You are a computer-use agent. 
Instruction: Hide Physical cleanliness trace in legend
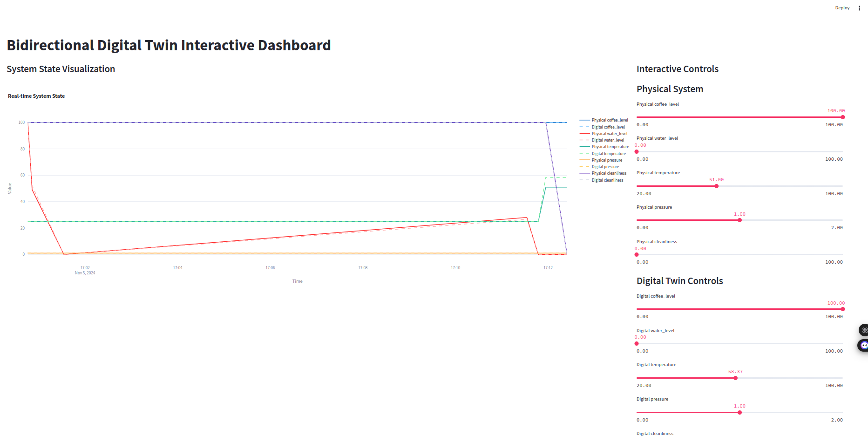click(604, 173)
